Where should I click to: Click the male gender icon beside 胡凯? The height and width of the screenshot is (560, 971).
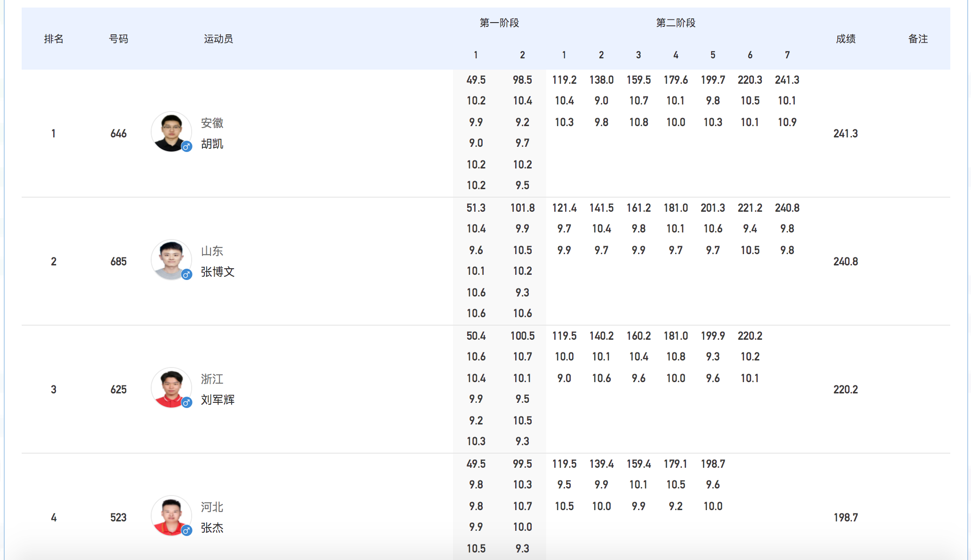click(x=187, y=146)
